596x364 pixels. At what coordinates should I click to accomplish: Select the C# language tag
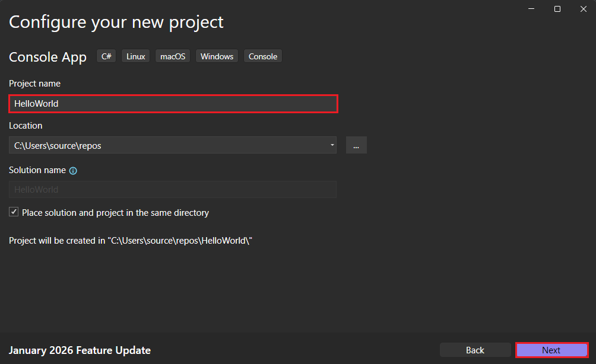(106, 56)
